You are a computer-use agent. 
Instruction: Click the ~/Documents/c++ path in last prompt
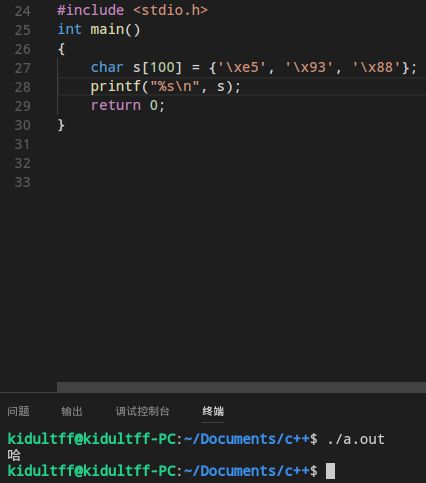pyautogui.click(x=247, y=471)
